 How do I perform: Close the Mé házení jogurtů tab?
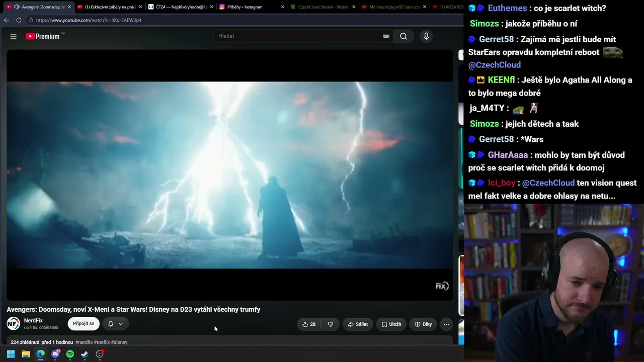[x=425, y=7]
